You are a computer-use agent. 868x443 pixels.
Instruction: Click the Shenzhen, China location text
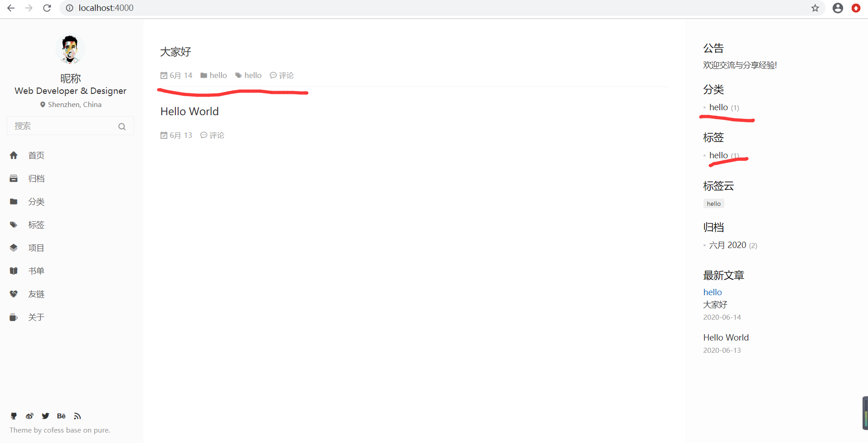(x=75, y=105)
